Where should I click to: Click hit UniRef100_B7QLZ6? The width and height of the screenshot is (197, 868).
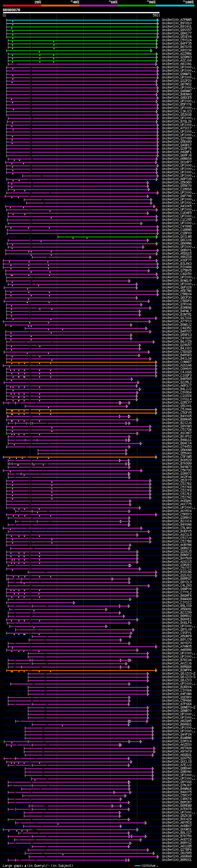177,121
